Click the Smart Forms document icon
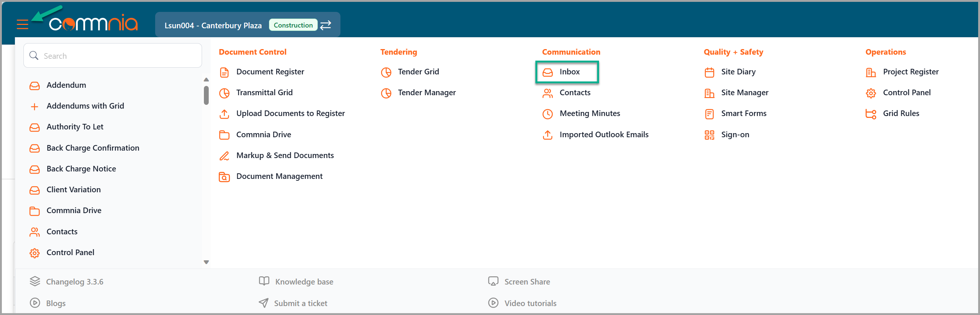This screenshot has width=980, height=315. [709, 114]
